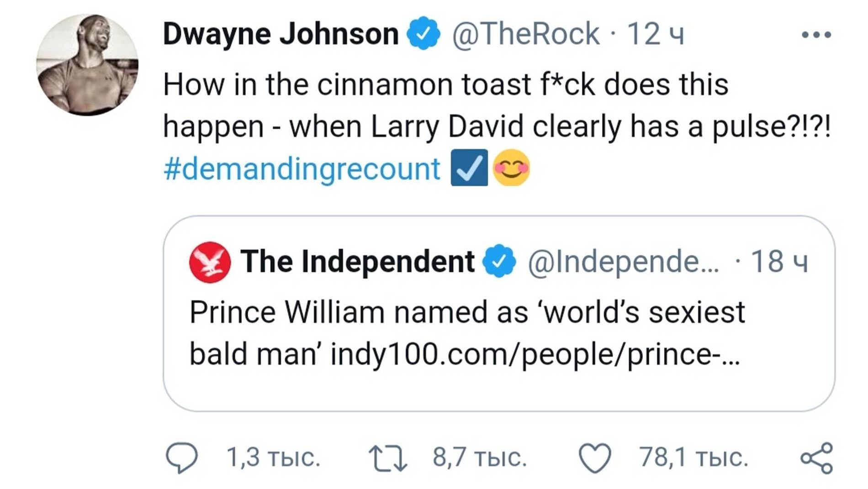
Task: Open the quoted Prince William tweet text
Action: pyautogui.click(x=467, y=313)
